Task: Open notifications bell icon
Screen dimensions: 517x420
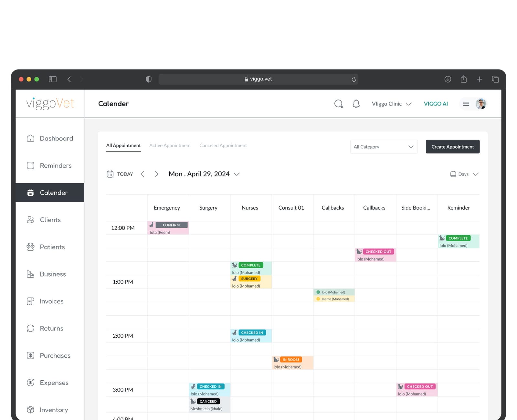Action: (356, 104)
